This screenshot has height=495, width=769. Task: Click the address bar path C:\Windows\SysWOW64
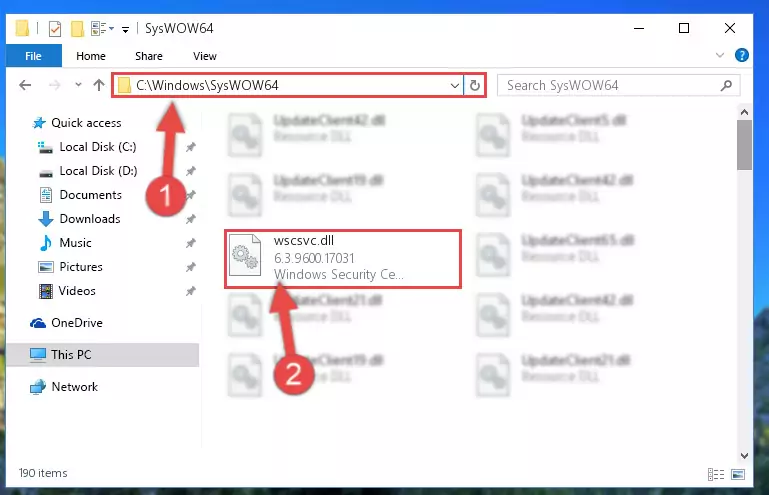[207, 85]
